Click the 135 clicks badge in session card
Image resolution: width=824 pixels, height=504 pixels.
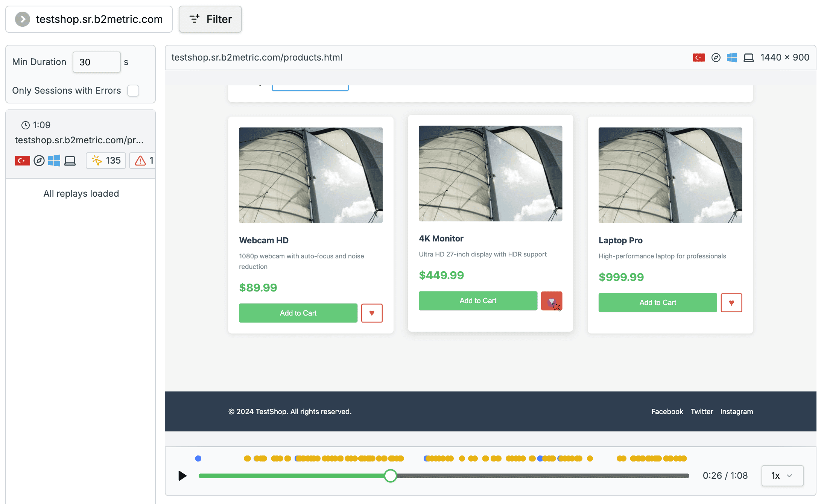point(106,161)
